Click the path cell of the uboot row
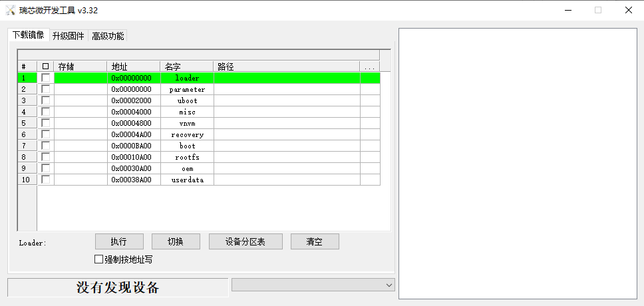Viewport: 644px width, 306px height. (287, 100)
